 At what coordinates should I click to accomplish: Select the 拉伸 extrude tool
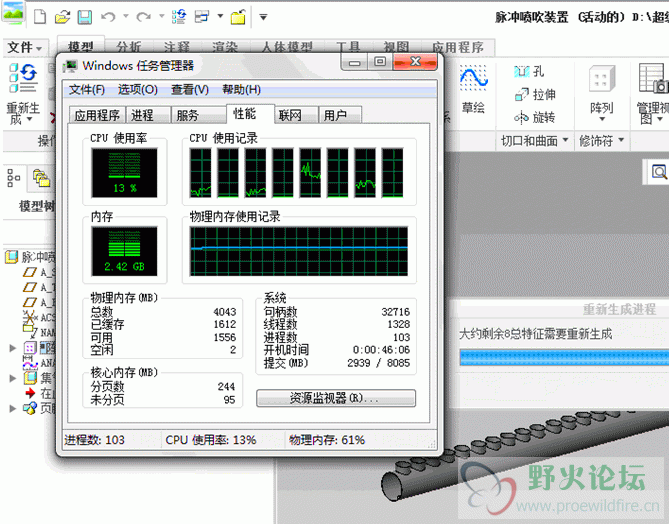point(535,94)
